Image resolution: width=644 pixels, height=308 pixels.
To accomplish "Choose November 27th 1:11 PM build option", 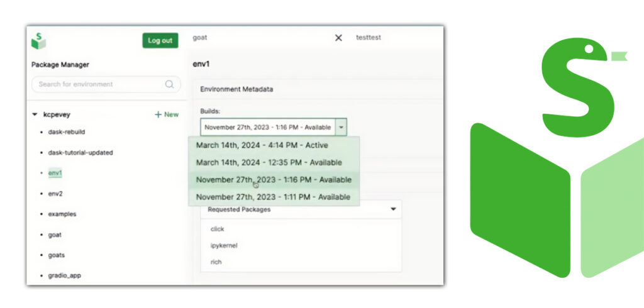I will coord(274,197).
